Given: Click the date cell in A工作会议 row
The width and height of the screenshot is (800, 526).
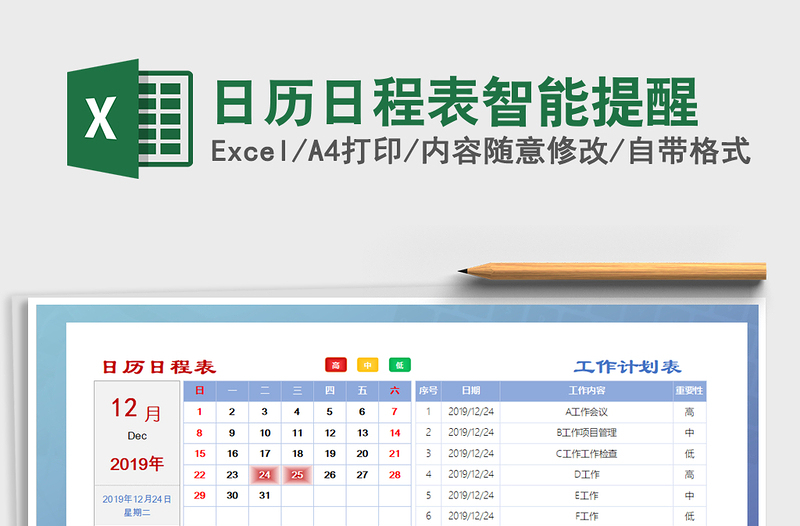Looking at the screenshot, I should 471,412.
